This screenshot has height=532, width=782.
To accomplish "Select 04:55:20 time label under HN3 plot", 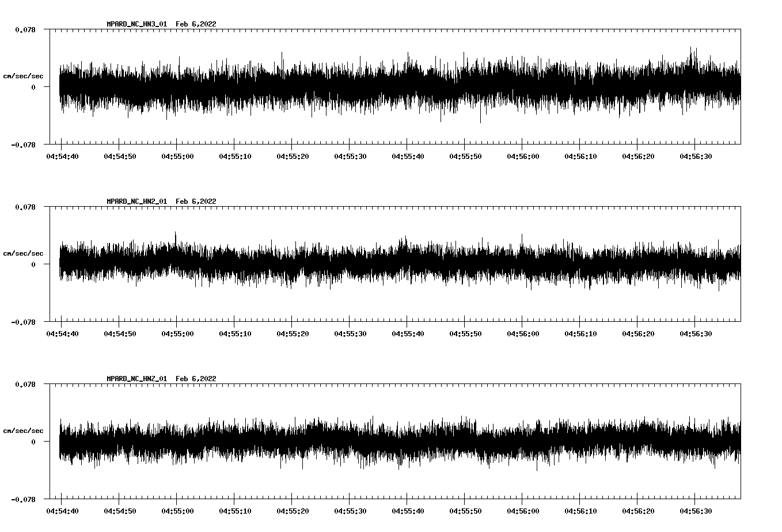I will (x=292, y=157).
